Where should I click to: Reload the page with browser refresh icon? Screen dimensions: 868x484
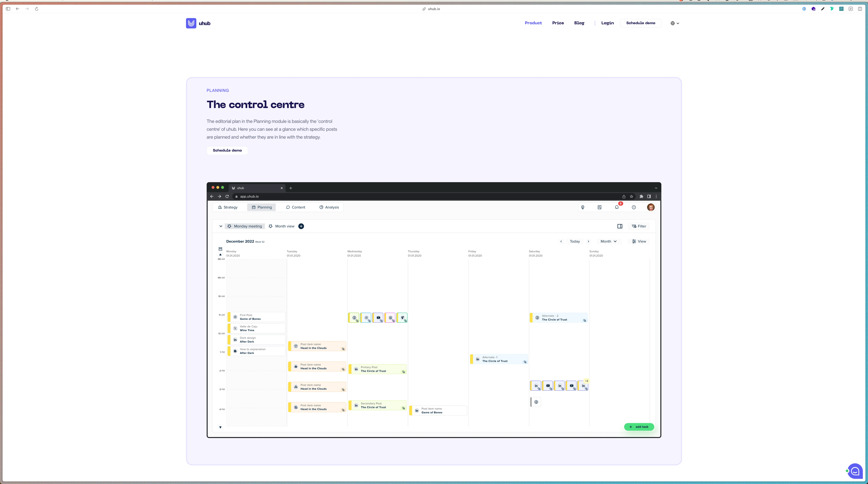tap(37, 9)
